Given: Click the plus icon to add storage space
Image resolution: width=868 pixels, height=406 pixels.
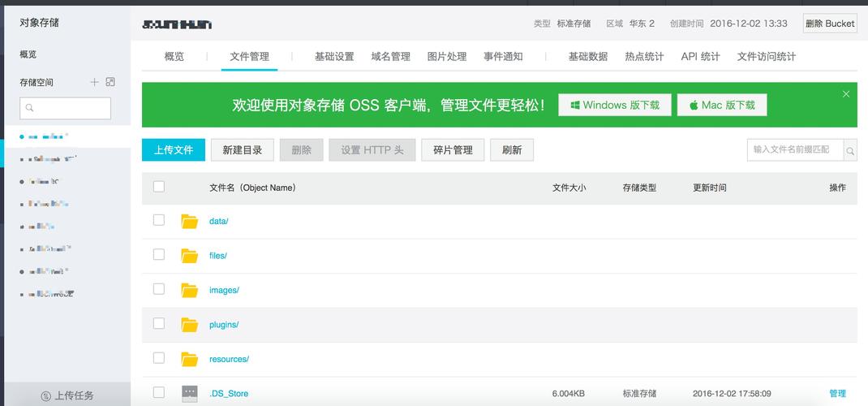Looking at the screenshot, I should (94, 82).
